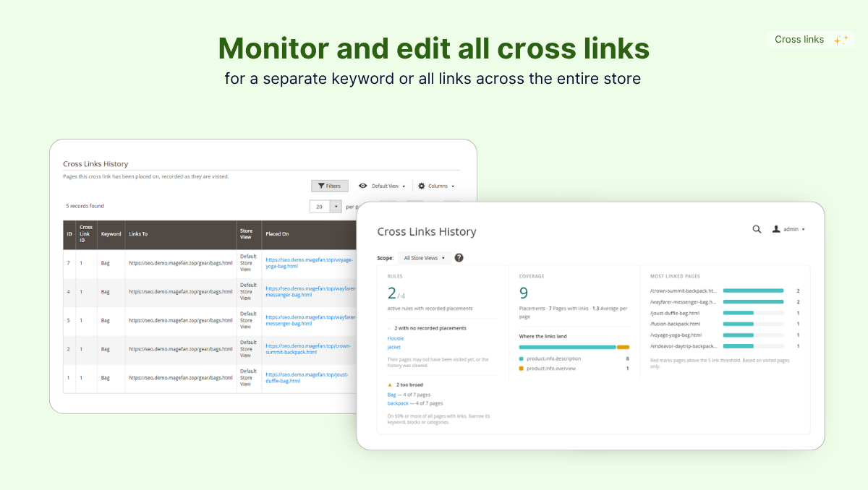Click the orange swatch beside product.info.overview

click(522, 369)
